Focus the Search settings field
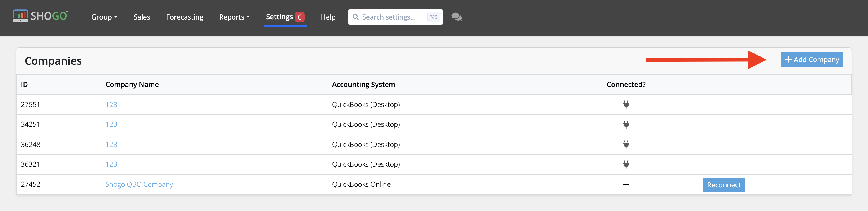Screen dimensions: 868x211 click(x=395, y=17)
